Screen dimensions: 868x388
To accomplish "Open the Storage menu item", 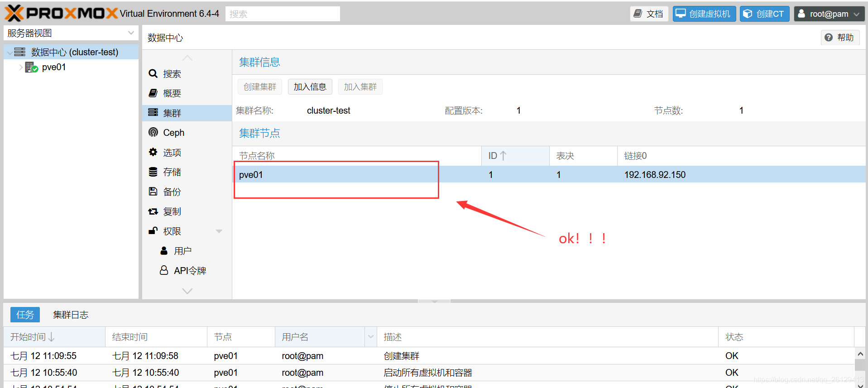I will click(187, 172).
